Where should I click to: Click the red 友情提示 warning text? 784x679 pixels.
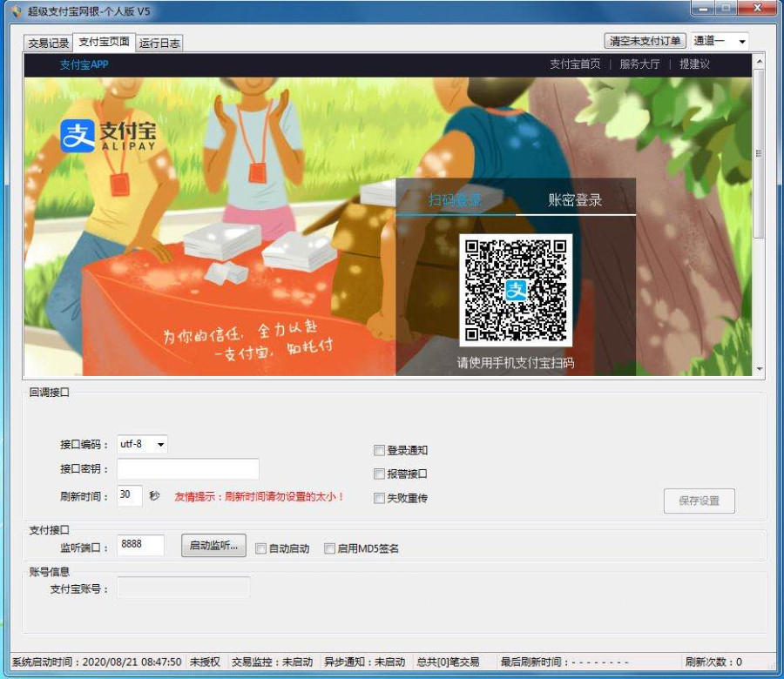pos(259,497)
